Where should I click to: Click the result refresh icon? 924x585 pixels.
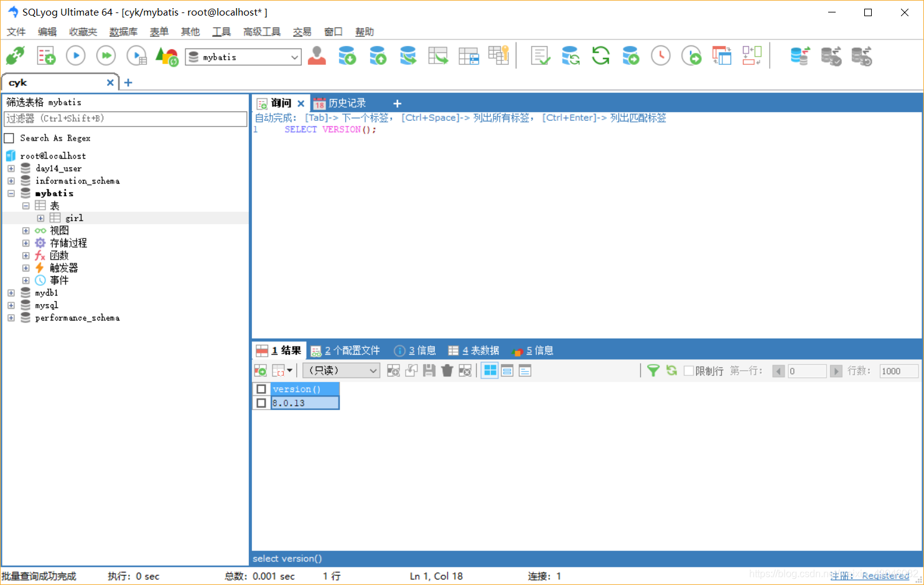(671, 371)
